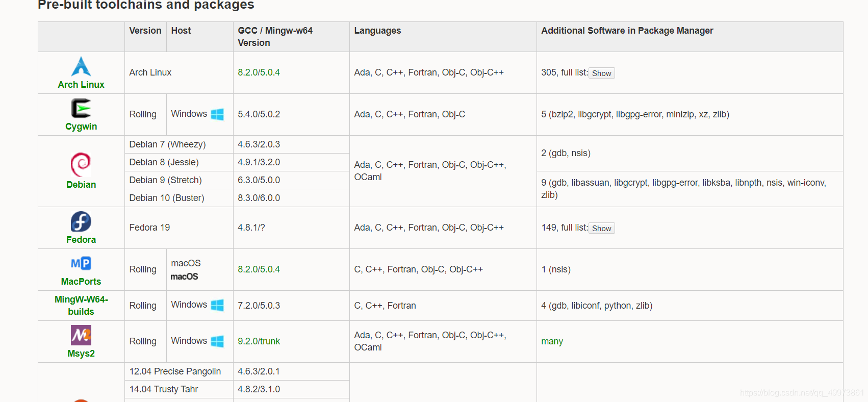
Task: Click Windows logo in Cygwin row
Action: 217,114
